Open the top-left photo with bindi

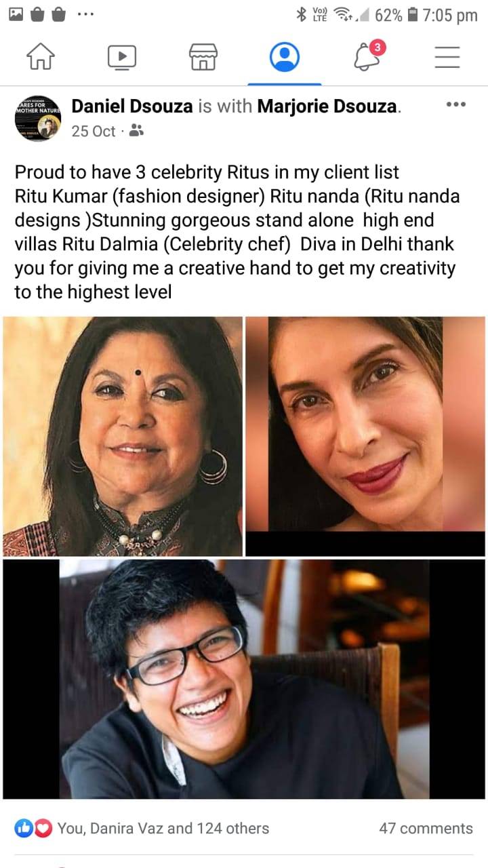point(123,437)
